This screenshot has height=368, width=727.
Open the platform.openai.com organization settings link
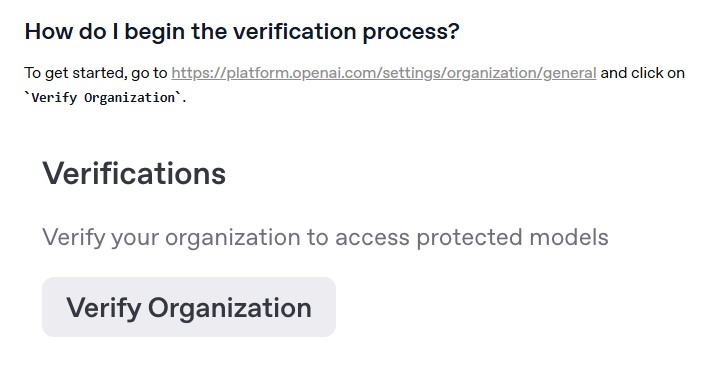coord(383,73)
